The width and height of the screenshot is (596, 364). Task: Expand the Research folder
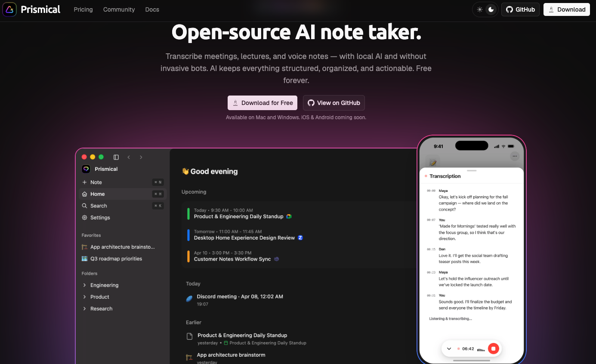[x=123, y=308]
